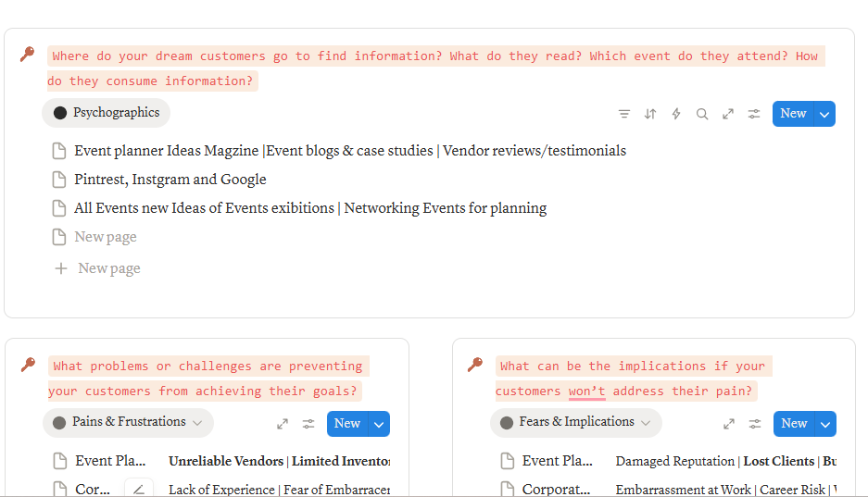868x497 pixels.
Task: Click the filter icon in Psychographics toolbar
Action: click(624, 114)
